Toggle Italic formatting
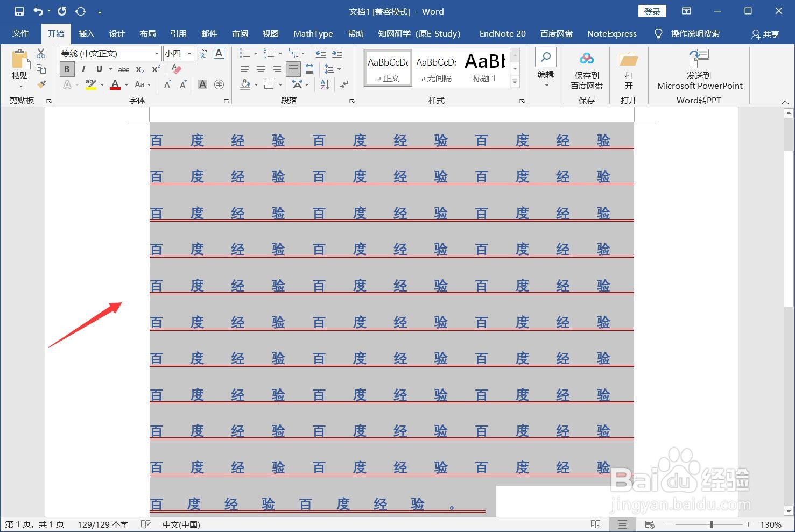This screenshot has width=795, height=532. 83,69
